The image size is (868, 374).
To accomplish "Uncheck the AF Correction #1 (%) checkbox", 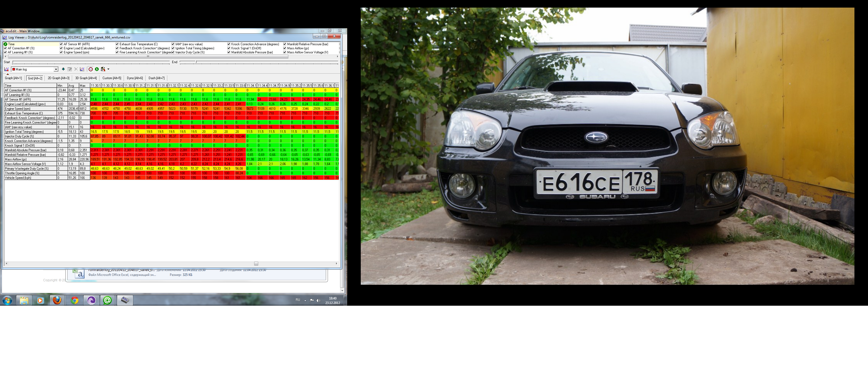I will 5,49.
